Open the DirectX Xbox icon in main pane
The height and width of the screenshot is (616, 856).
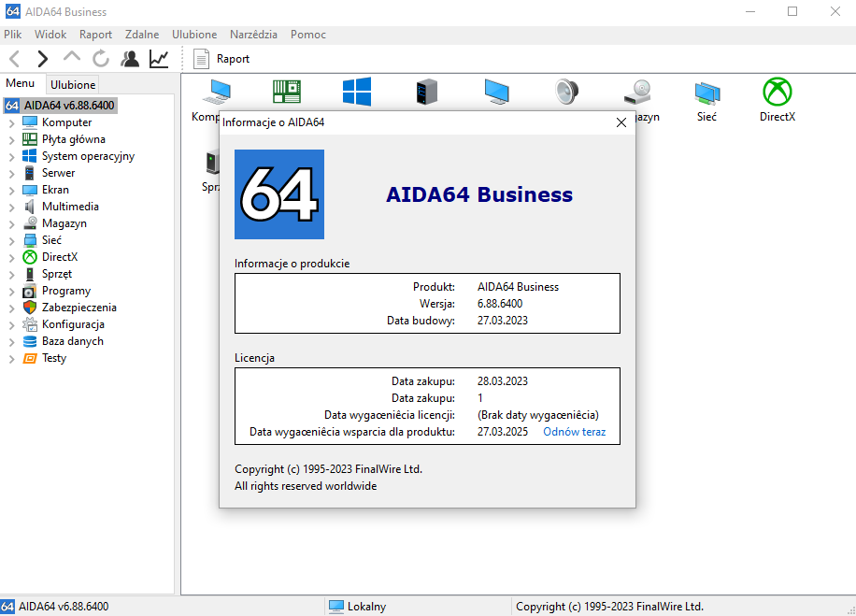point(778,92)
